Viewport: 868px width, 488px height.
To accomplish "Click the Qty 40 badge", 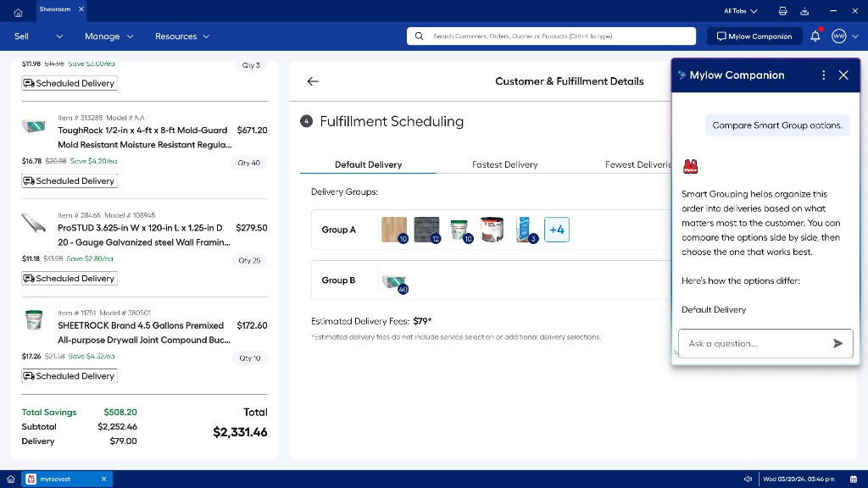I will point(248,163).
